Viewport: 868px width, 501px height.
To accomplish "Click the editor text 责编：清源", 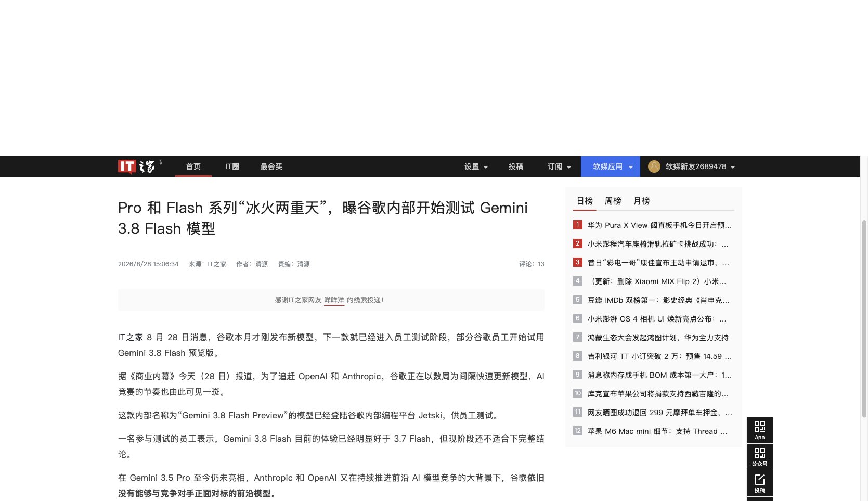I will coord(294,264).
